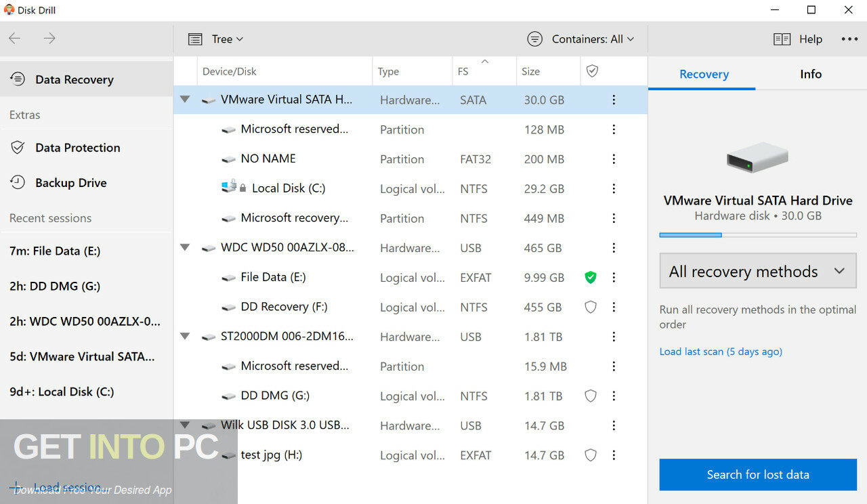Collapse the VMware Virtual SATA disk tree
Image resolution: width=867 pixels, height=504 pixels.
[185, 99]
